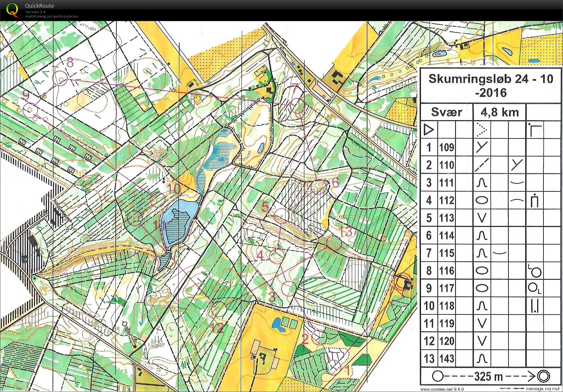The image size is (563, 392).
Task: Click the QuickRoute Q logo
Action: click(13, 10)
